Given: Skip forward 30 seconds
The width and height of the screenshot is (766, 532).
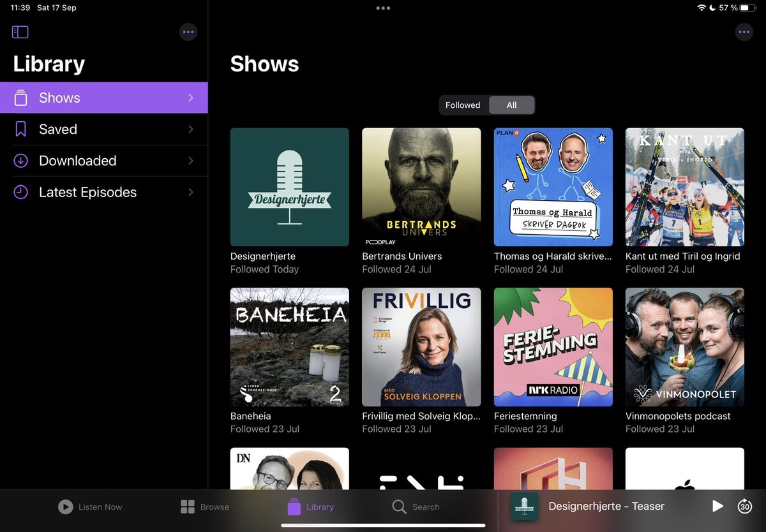Looking at the screenshot, I should [745, 506].
